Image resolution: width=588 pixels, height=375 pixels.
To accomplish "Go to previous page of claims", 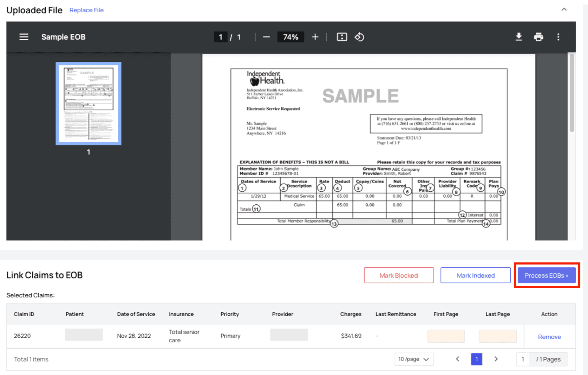I will 457,359.
